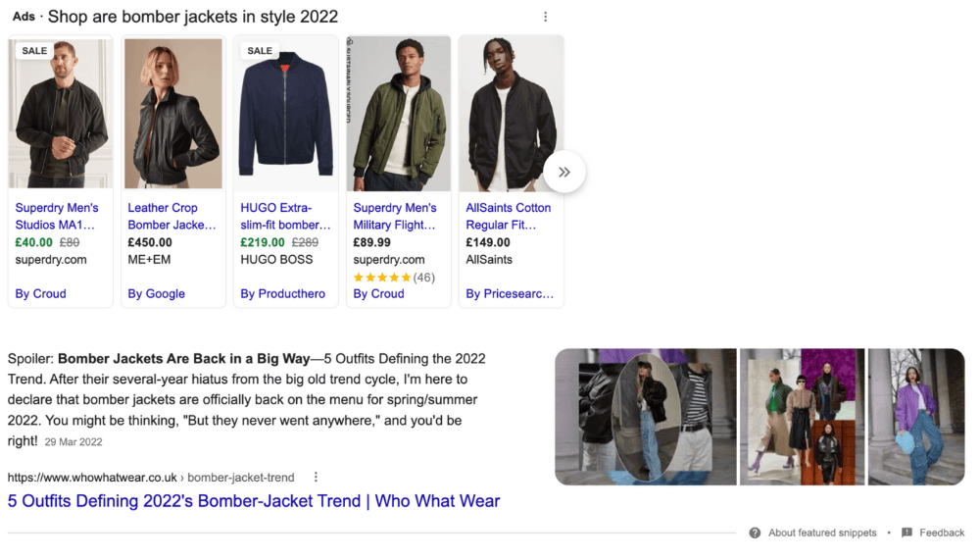Open the Superdry Men's Studios MA1 link
This screenshot has width=980, height=560.
click(57, 216)
